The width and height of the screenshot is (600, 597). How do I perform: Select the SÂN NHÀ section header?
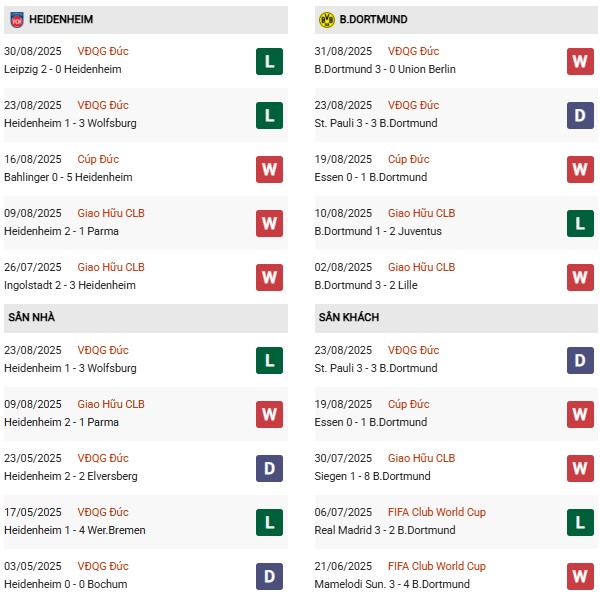click(146, 318)
